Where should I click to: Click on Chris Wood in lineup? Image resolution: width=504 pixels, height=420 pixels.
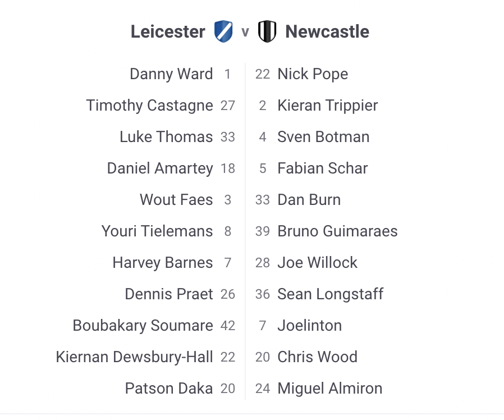(x=317, y=357)
